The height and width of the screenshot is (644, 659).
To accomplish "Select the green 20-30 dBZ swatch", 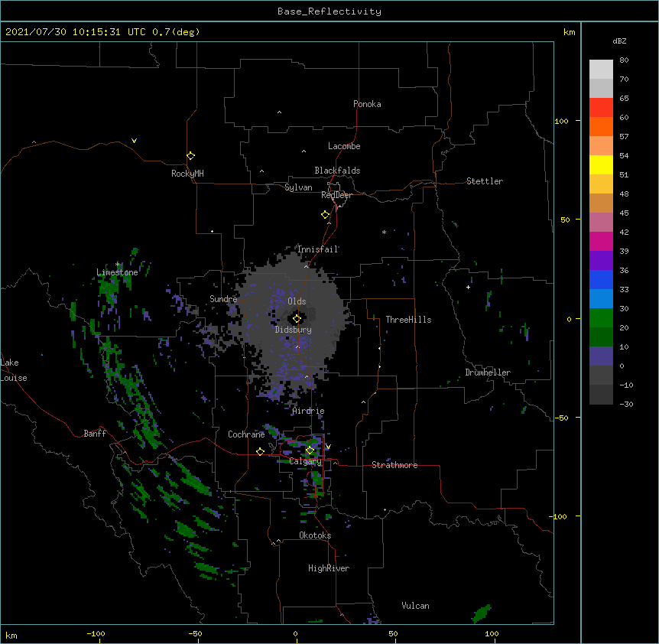I will point(601,318).
